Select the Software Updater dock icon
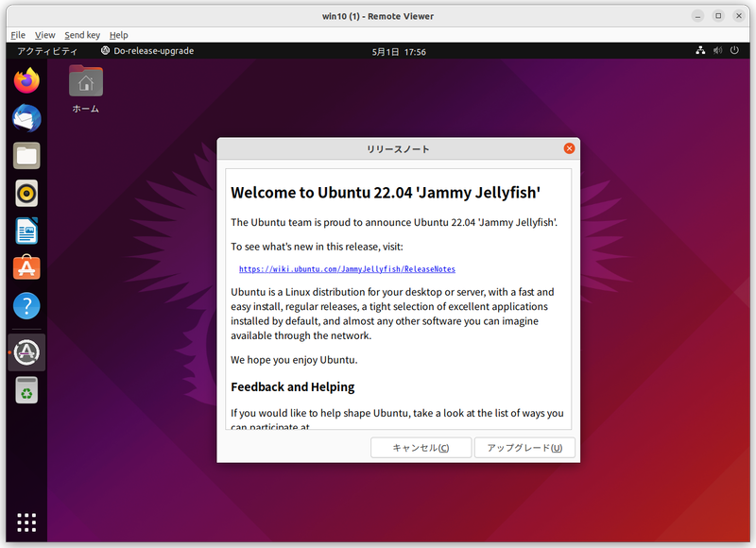Viewport: 756px width, 548px height. (x=26, y=352)
